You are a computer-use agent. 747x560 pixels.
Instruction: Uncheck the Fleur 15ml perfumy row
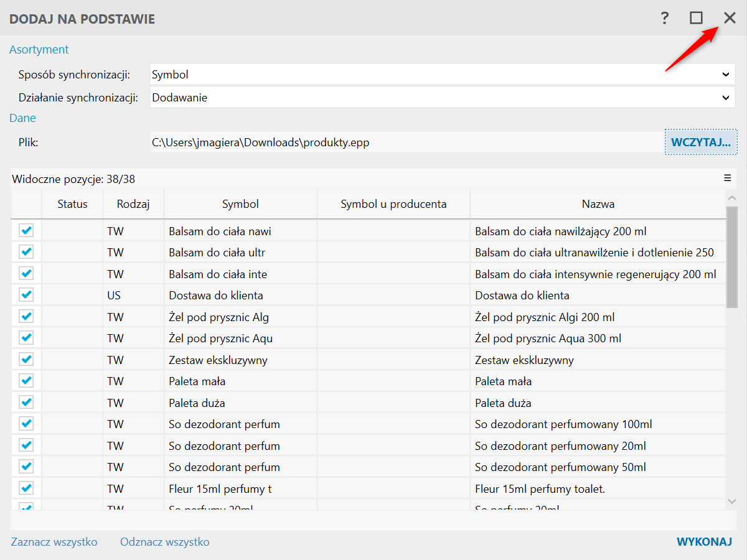tap(26, 488)
